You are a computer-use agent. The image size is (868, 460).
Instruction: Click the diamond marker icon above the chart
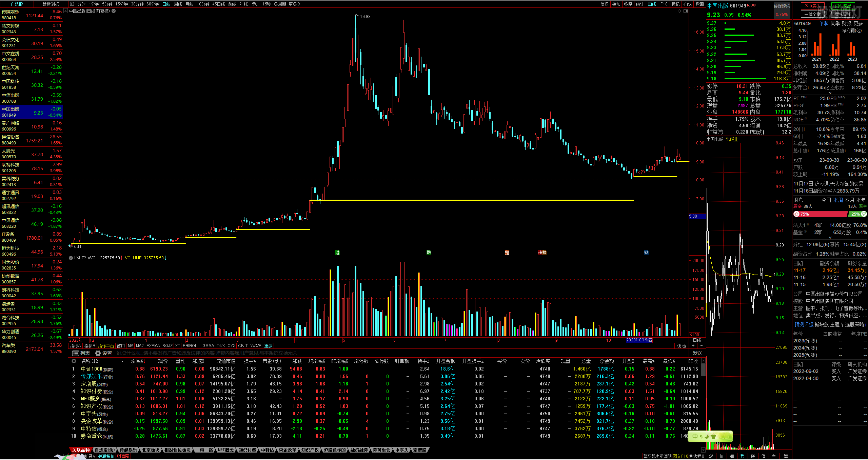click(x=679, y=11)
